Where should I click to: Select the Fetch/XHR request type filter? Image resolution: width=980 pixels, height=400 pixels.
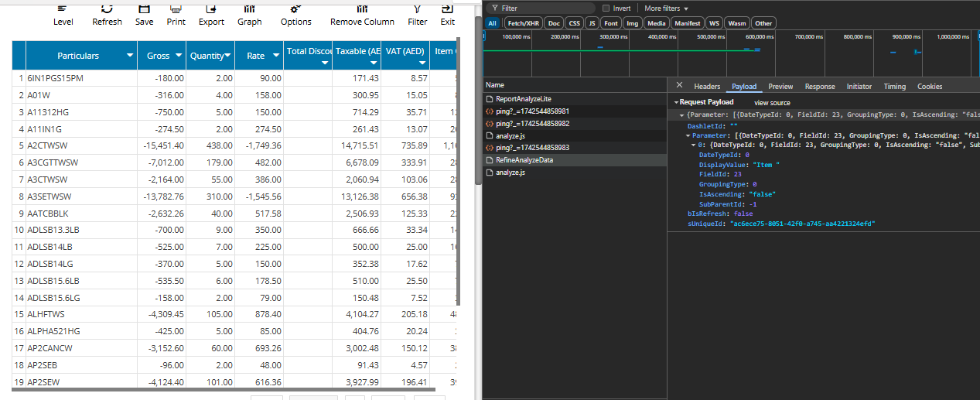tap(523, 23)
